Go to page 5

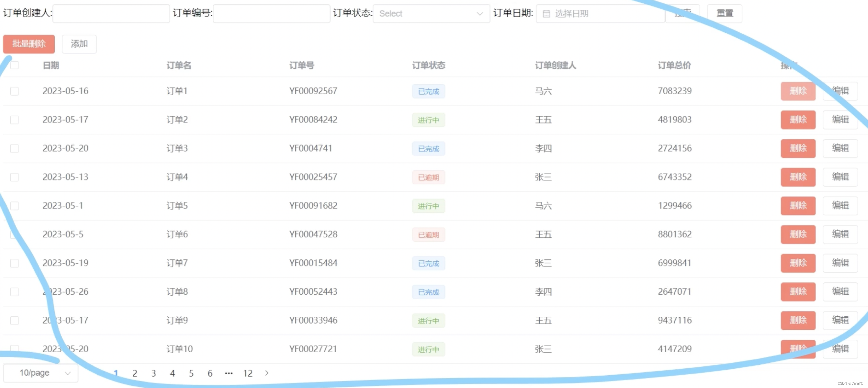point(191,373)
